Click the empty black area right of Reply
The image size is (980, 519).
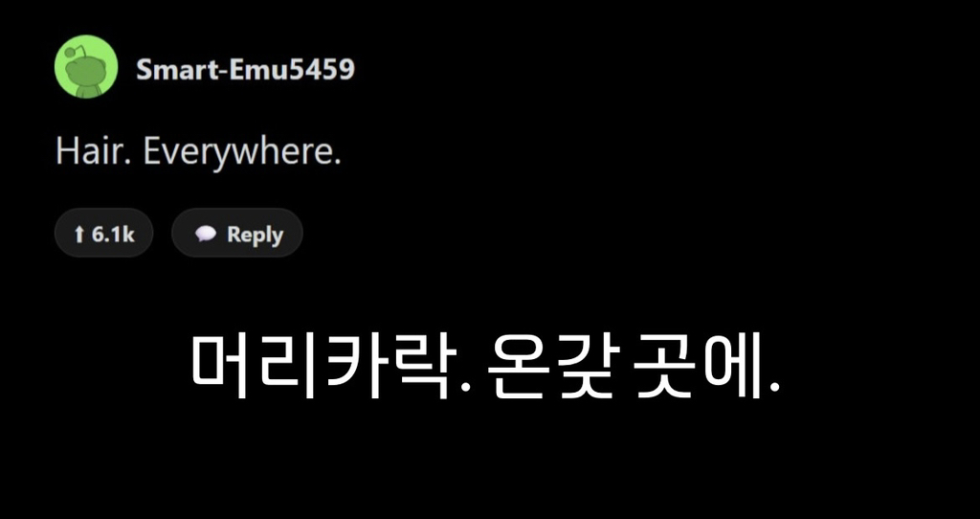[x=574, y=235]
